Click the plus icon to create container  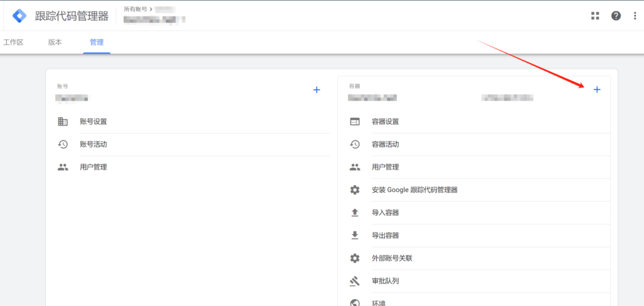tap(597, 90)
